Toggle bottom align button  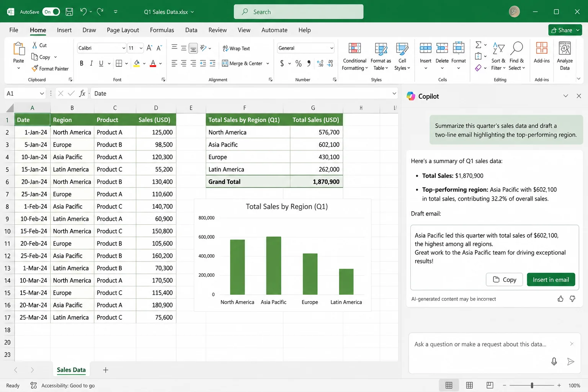[x=193, y=48]
